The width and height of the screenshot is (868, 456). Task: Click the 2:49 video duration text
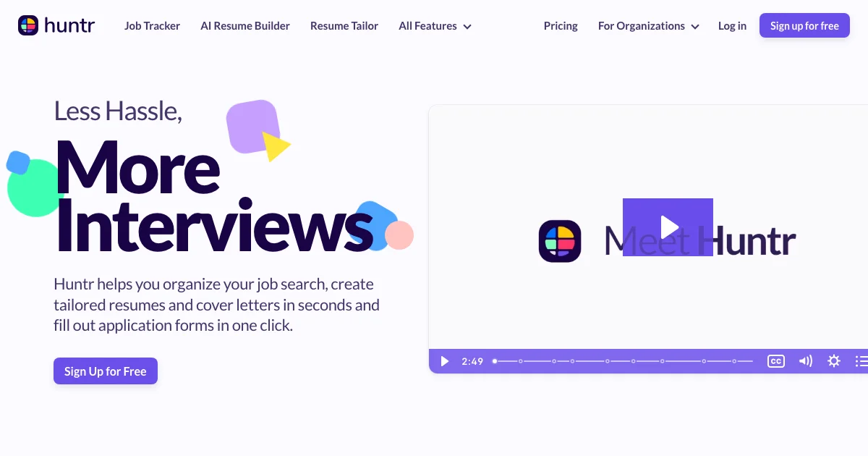tap(472, 361)
